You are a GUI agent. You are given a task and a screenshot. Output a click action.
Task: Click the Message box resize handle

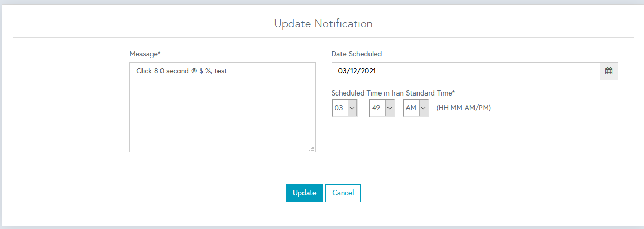311,149
